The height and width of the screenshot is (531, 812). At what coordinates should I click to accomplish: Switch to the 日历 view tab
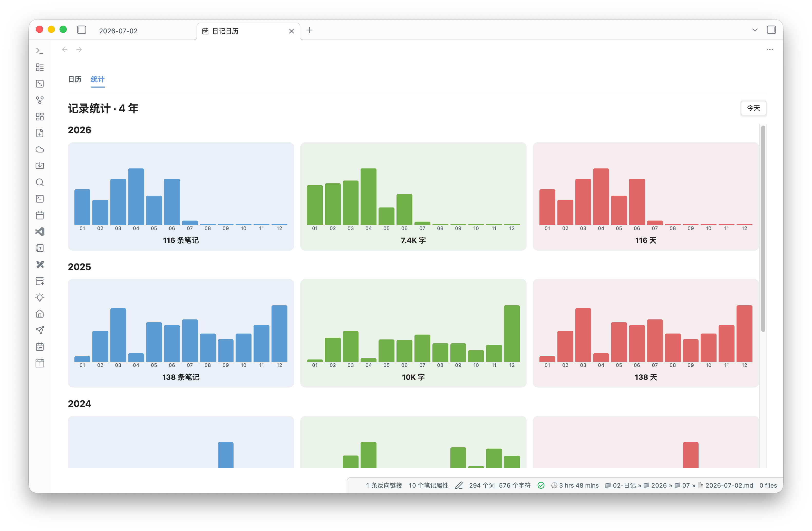pos(75,80)
